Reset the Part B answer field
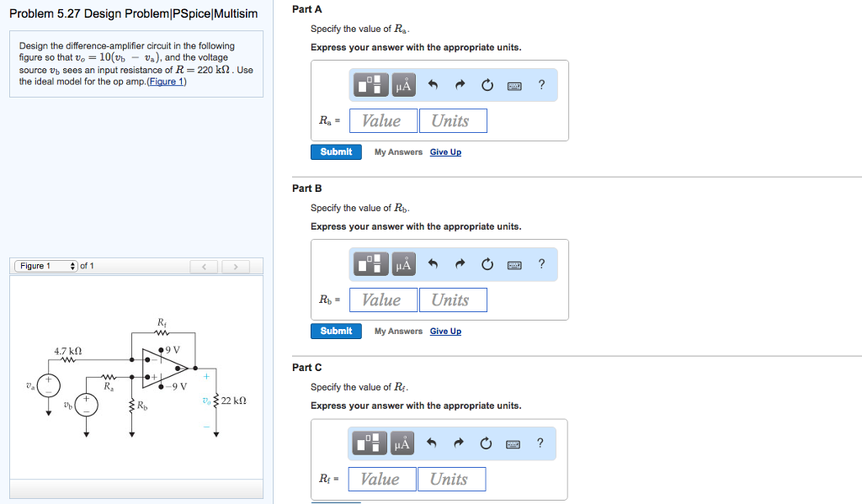The image size is (862, 504). tap(487, 264)
